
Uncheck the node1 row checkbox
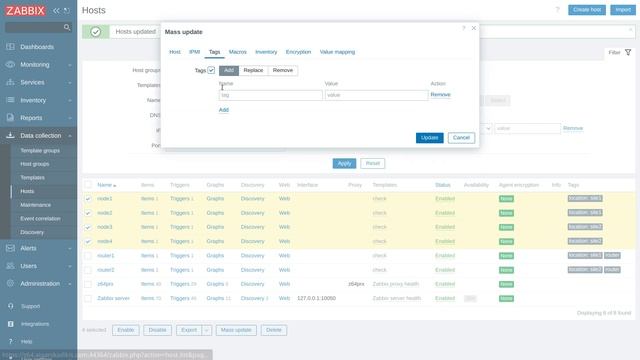(88, 199)
